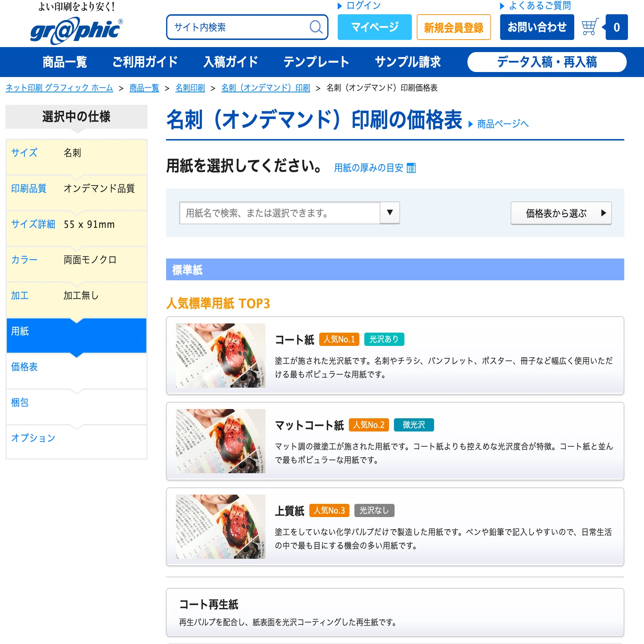Click the cart count badge showing 0
644x644 pixels.
pos(617,27)
